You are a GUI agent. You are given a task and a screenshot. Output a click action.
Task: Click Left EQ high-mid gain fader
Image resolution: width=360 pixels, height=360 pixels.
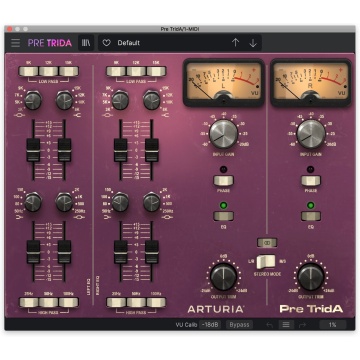(33, 150)
